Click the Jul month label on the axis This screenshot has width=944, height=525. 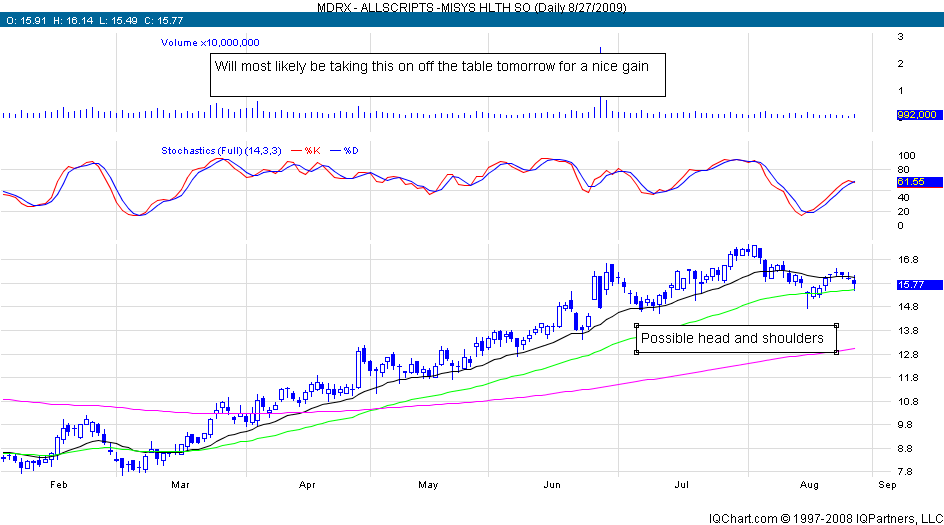tap(682, 485)
